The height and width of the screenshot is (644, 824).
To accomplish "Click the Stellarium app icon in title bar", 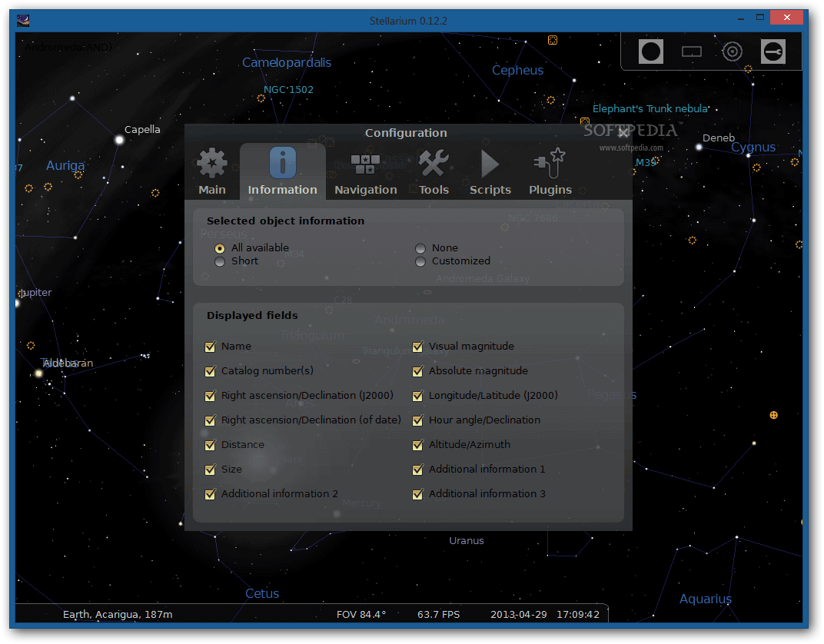I will tap(22, 21).
